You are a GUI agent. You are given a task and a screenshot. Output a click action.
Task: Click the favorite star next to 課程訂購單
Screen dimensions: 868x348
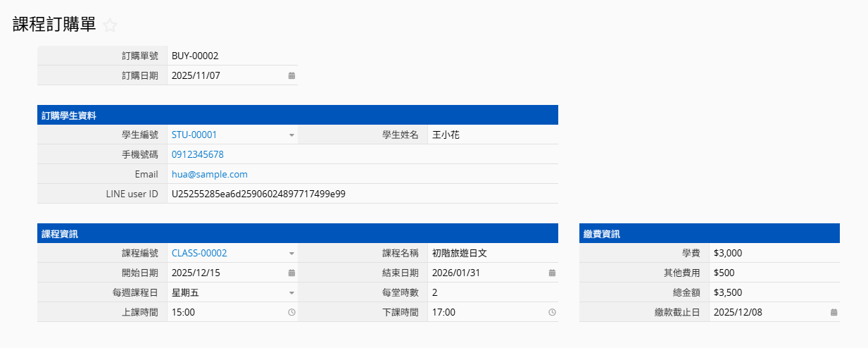pyautogui.click(x=109, y=25)
